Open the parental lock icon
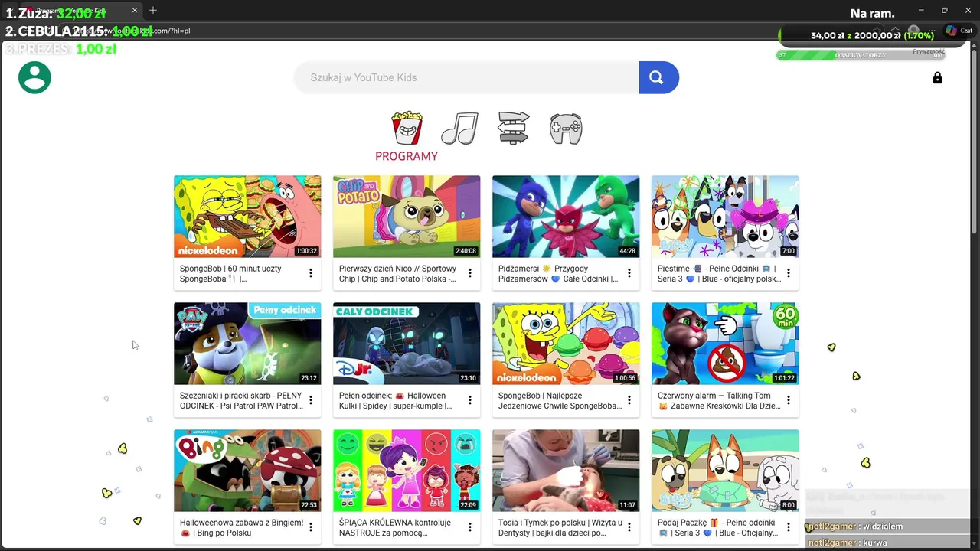980x551 pixels. [937, 77]
